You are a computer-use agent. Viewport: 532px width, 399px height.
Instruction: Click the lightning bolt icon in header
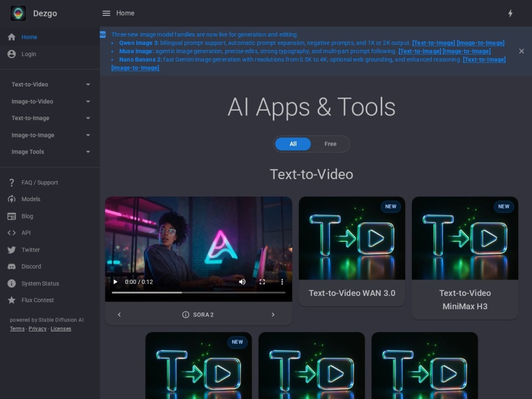tap(510, 13)
